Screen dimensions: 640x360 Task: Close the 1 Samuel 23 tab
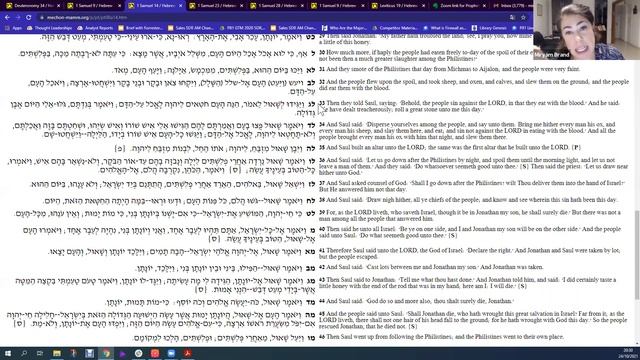pos(241,6)
